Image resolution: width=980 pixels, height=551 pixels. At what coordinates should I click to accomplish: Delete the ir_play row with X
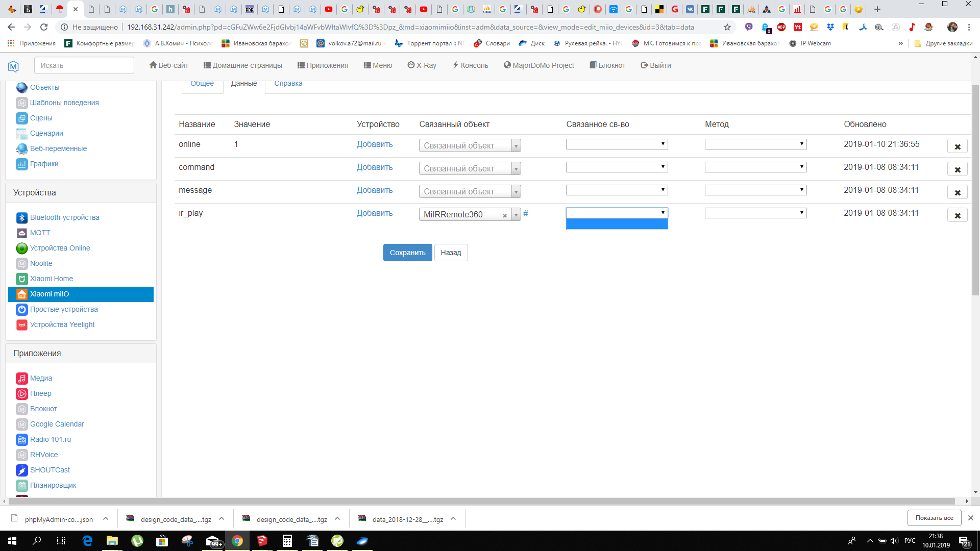pos(957,215)
